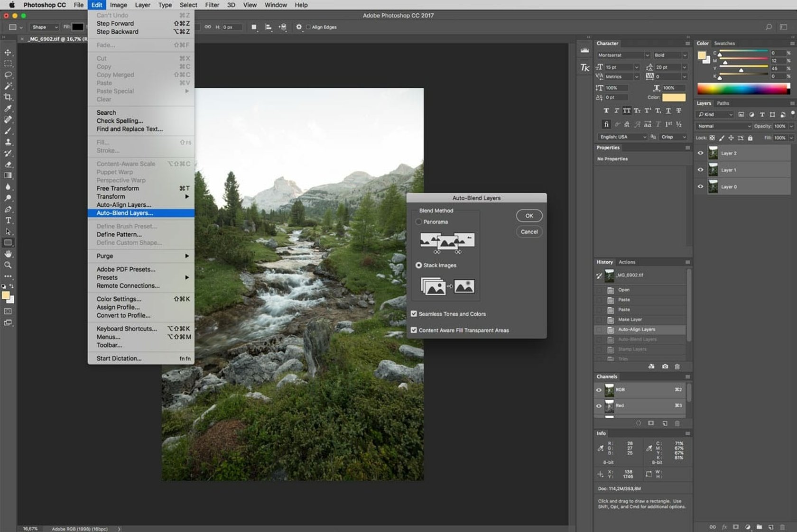Open the blend mode dropdown showing Normal
This screenshot has width=797, height=532.
pyautogui.click(x=723, y=126)
